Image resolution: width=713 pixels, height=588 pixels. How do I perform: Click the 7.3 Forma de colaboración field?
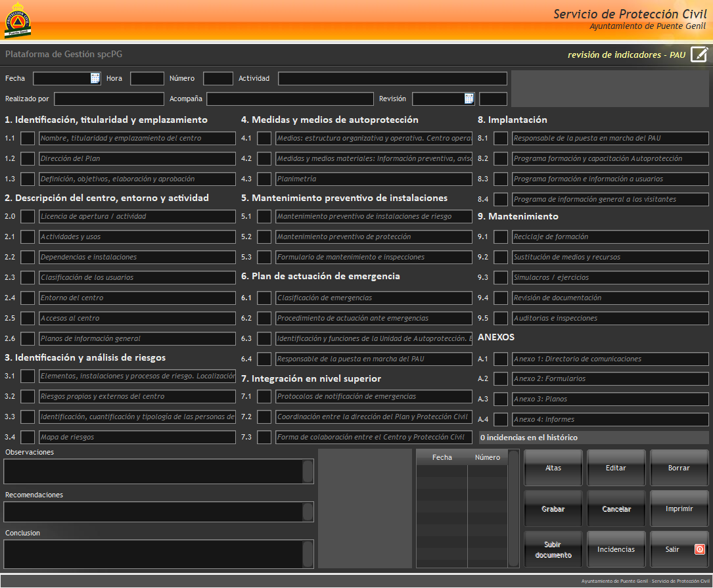click(x=374, y=437)
